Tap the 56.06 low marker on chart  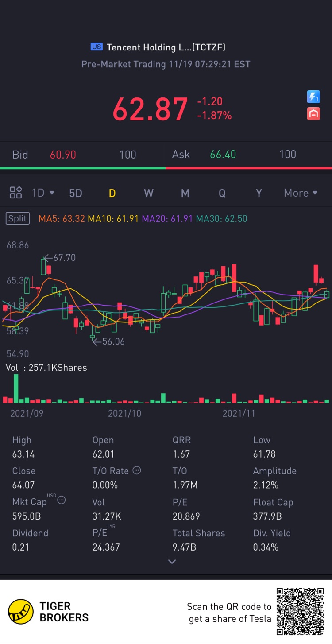tap(109, 341)
